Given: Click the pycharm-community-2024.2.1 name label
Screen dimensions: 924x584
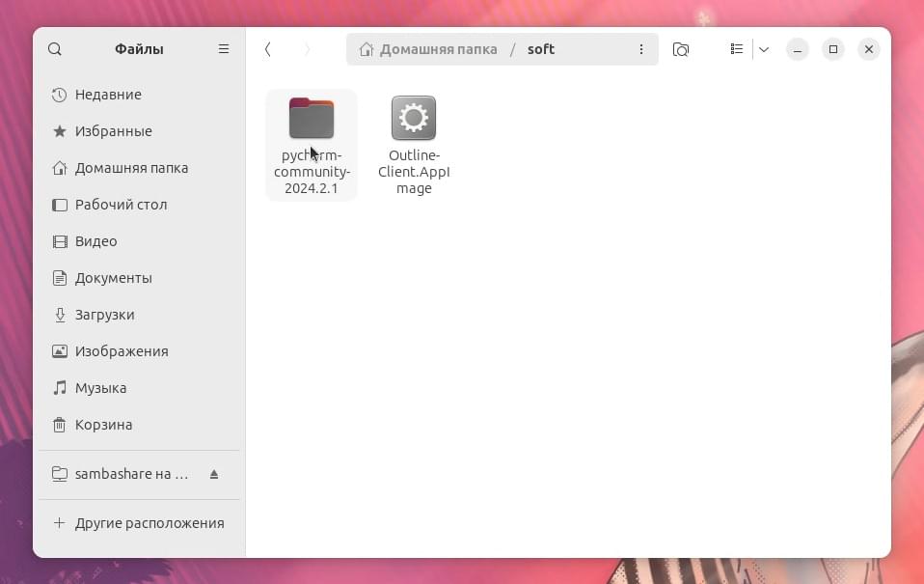Looking at the screenshot, I should click(x=312, y=172).
